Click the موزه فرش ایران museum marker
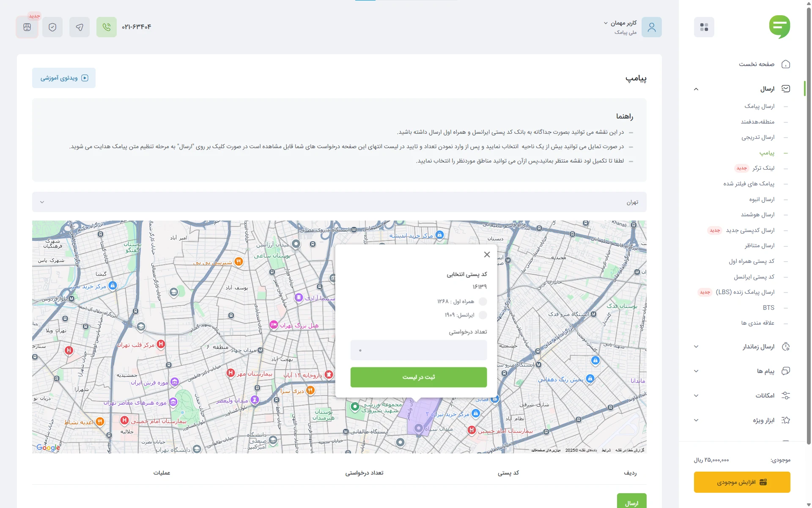This screenshot has height=508, width=812. (174, 382)
